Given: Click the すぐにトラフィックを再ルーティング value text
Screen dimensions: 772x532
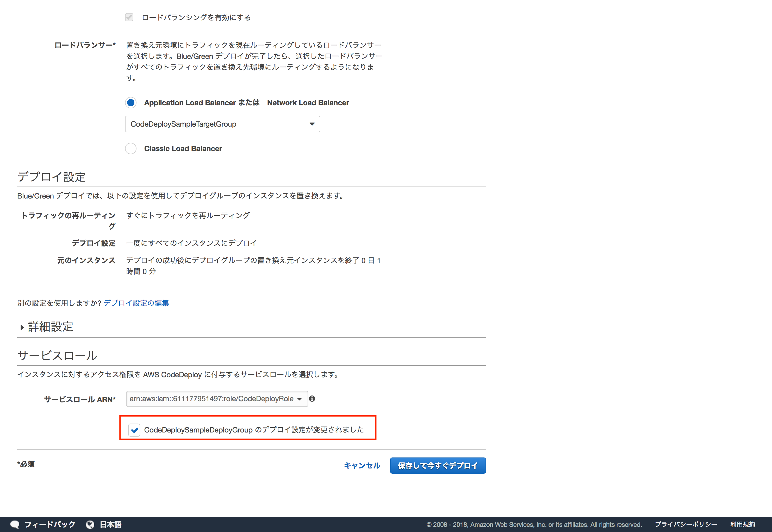Looking at the screenshot, I should [188, 215].
